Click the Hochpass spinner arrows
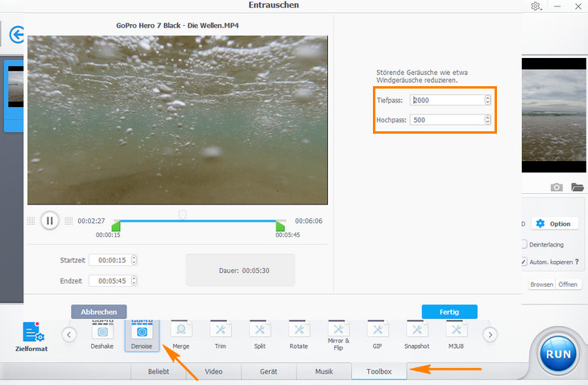The width and height of the screenshot is (588, 385). (487, 120)
